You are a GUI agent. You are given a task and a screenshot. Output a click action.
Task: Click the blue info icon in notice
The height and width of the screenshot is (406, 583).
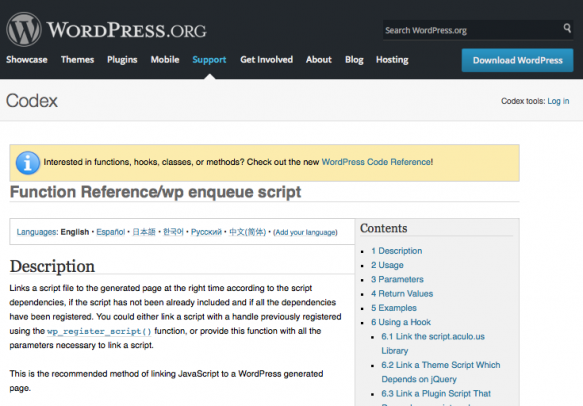click(28, 163)
